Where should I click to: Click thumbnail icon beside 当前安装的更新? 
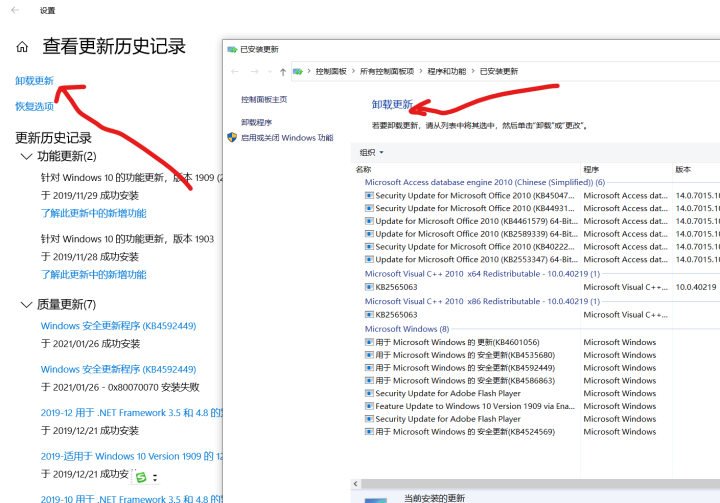(376, 500)
